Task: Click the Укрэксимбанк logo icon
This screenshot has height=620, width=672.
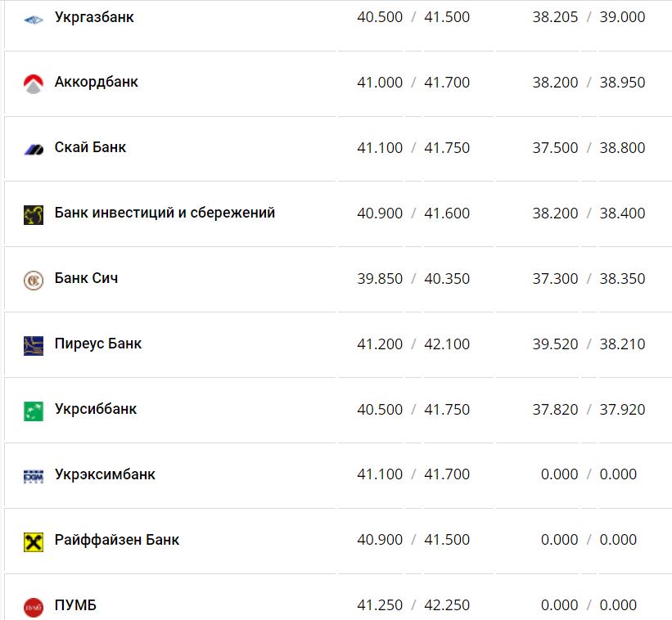Action: 33,476
